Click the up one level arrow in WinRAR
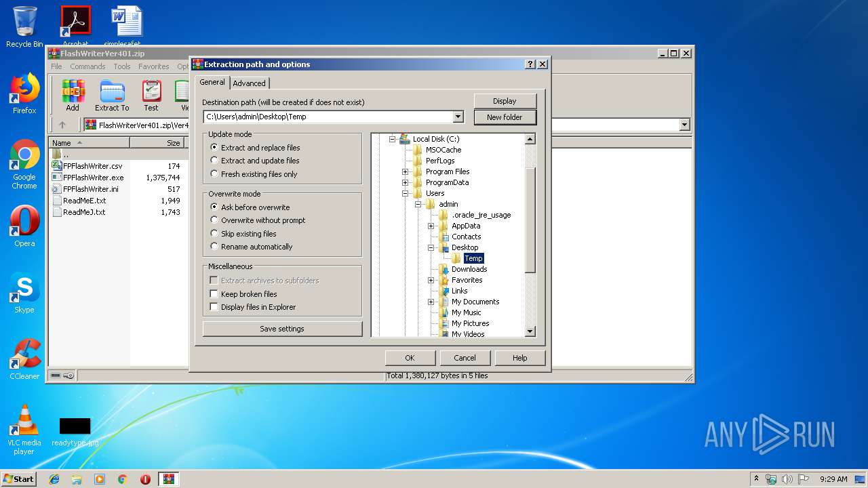The height and width of the screenshot is (488, 868). [62, 125]
